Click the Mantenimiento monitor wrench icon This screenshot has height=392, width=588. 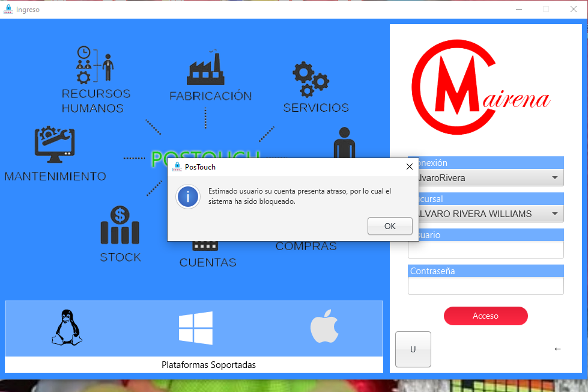pos(54,145)
